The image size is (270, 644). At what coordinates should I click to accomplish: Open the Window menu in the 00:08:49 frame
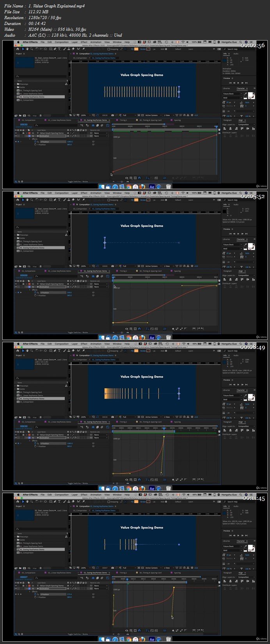click(x=117, y=343)
